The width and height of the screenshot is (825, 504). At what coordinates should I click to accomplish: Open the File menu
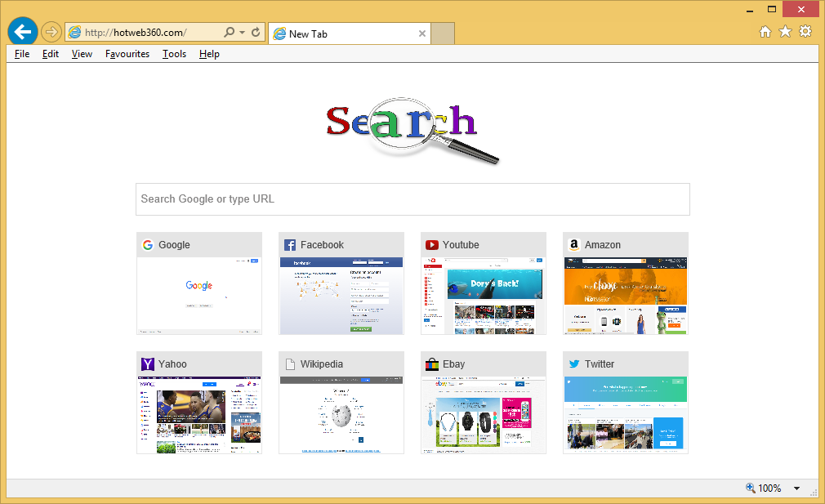22,54
